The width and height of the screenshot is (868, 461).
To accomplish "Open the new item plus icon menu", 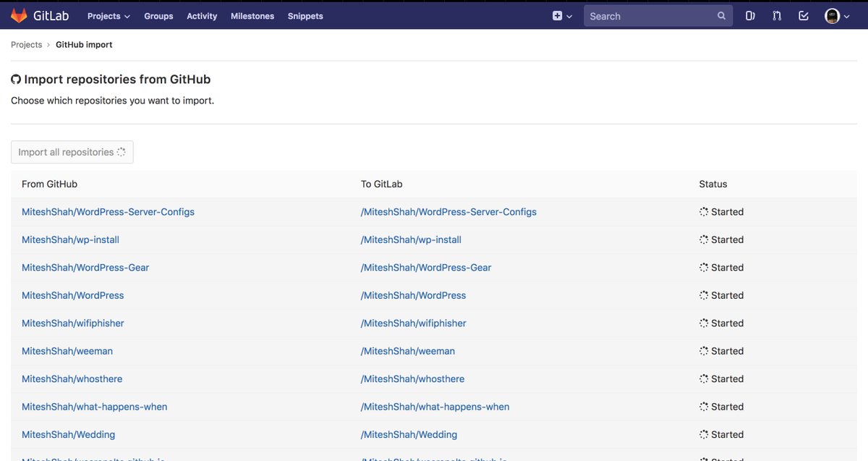I will [x=562, y=16].
